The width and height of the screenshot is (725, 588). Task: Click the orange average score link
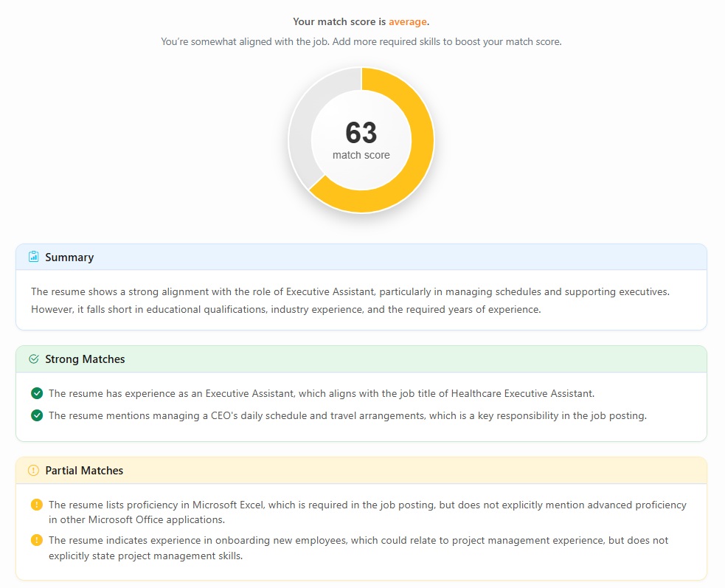coord(407,21)
